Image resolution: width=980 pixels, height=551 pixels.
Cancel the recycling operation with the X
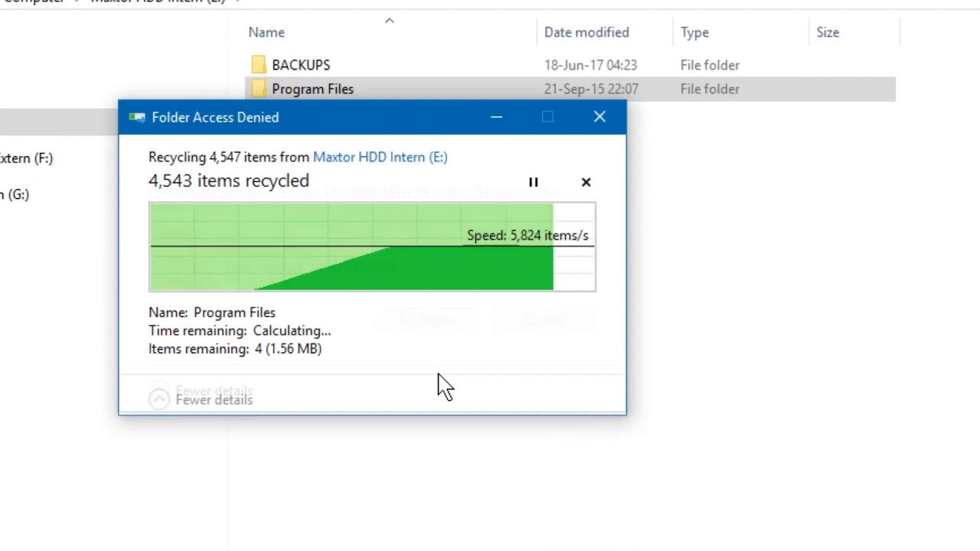click(x=586, y=182)
